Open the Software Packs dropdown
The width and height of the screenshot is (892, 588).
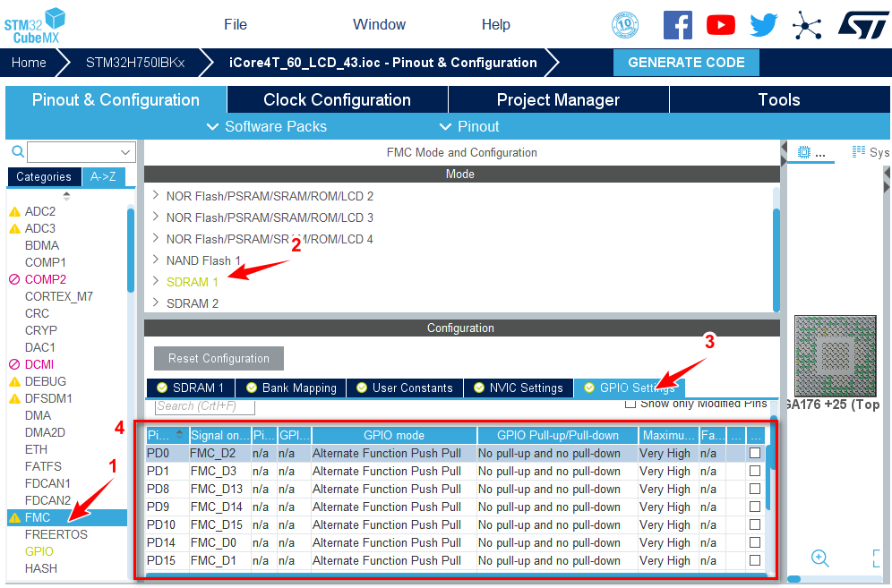pyautogui.click(x=266, y=126)
